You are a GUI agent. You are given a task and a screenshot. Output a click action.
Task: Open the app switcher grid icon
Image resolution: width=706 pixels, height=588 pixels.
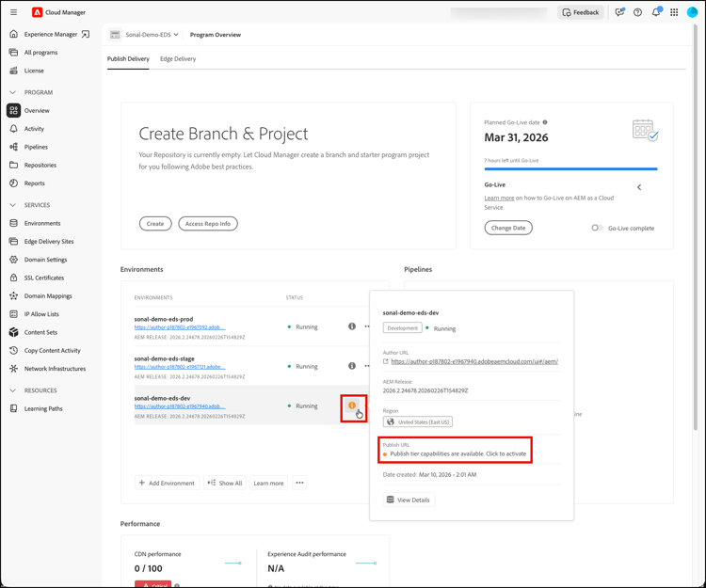coord(674,12)
